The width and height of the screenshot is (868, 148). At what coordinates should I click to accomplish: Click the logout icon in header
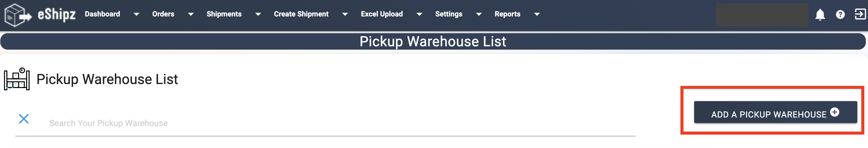[x=860, y=14]
